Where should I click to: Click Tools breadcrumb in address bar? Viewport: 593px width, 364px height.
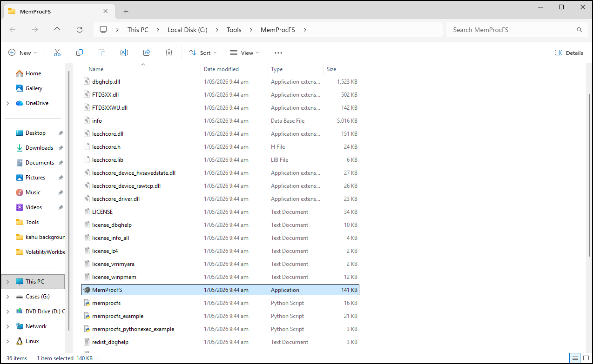(234, 30)
